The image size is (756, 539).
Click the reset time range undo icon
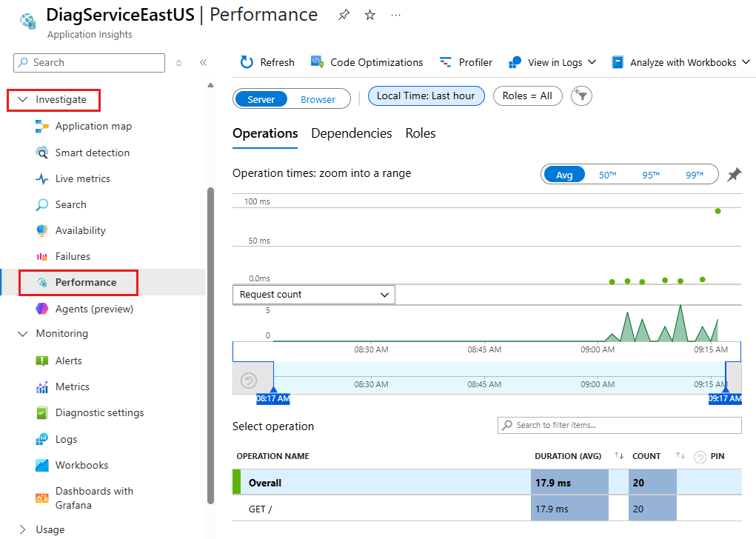(249, 381)
